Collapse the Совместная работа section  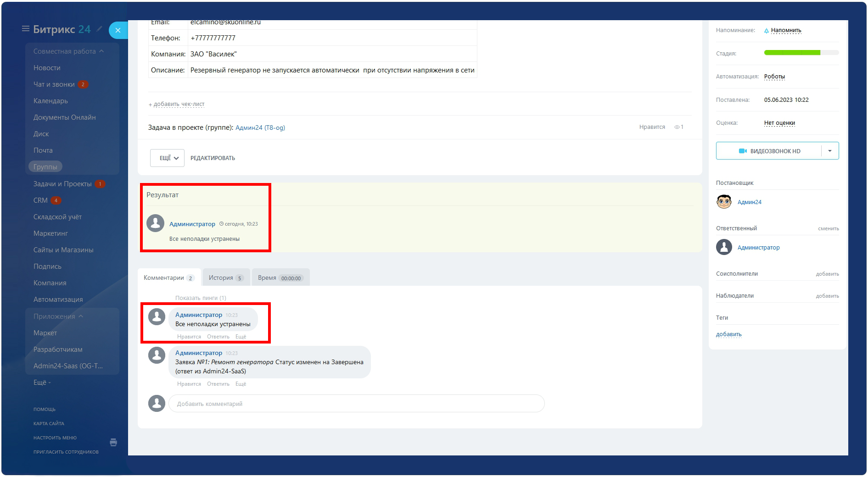69,51
